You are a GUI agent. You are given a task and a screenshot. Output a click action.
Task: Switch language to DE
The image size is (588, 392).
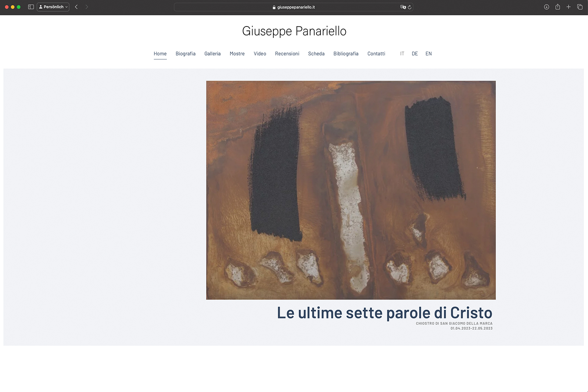(x=415, y=54)
